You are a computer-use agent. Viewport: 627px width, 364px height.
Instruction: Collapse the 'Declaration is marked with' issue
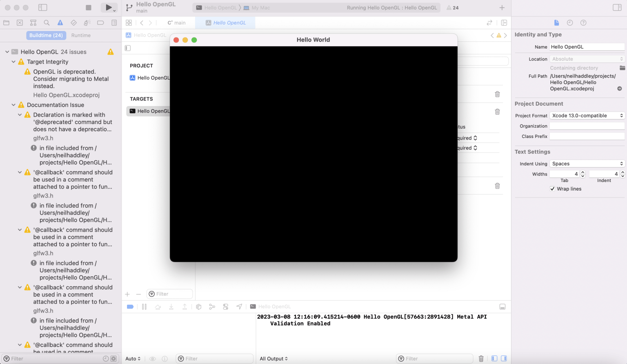pyautogui.click(x=20, y=115)
